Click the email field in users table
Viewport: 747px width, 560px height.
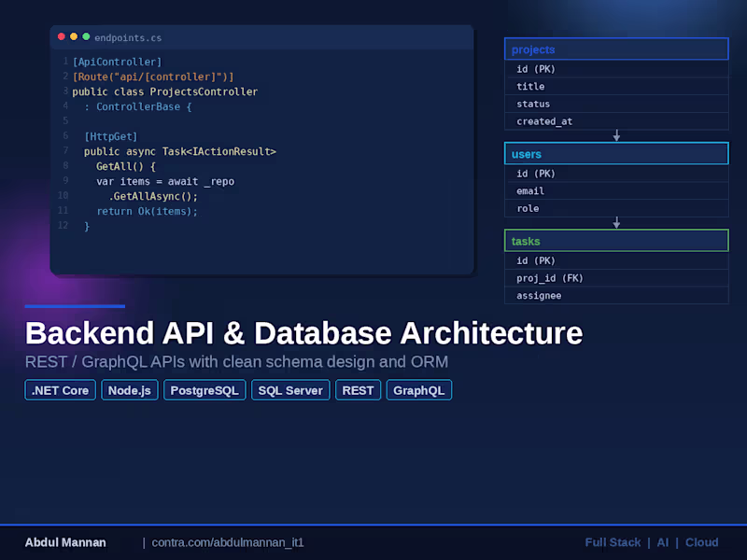point(616,191)
